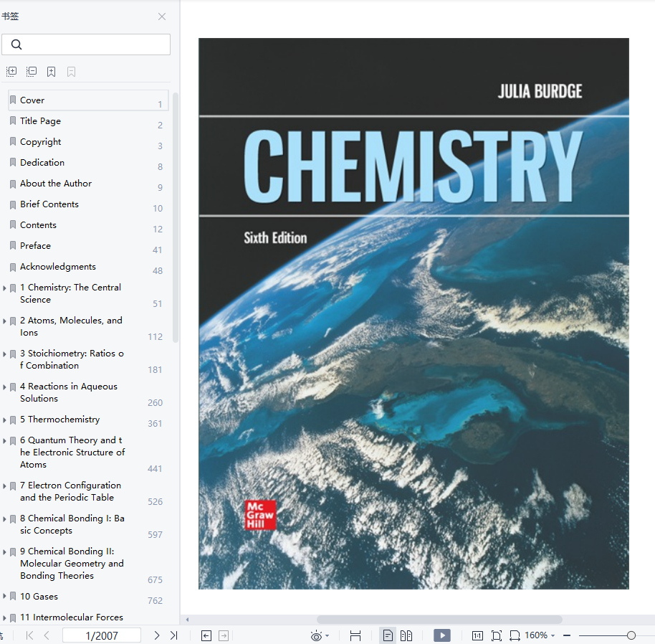The width and height of the screenshot is (655, 644).
Task: Fit page to window icon
Action: [x=496, y=636]
